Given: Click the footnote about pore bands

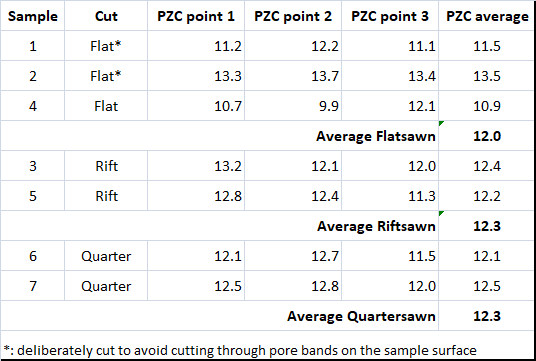Looking at the screenshot, I should 240,350.
